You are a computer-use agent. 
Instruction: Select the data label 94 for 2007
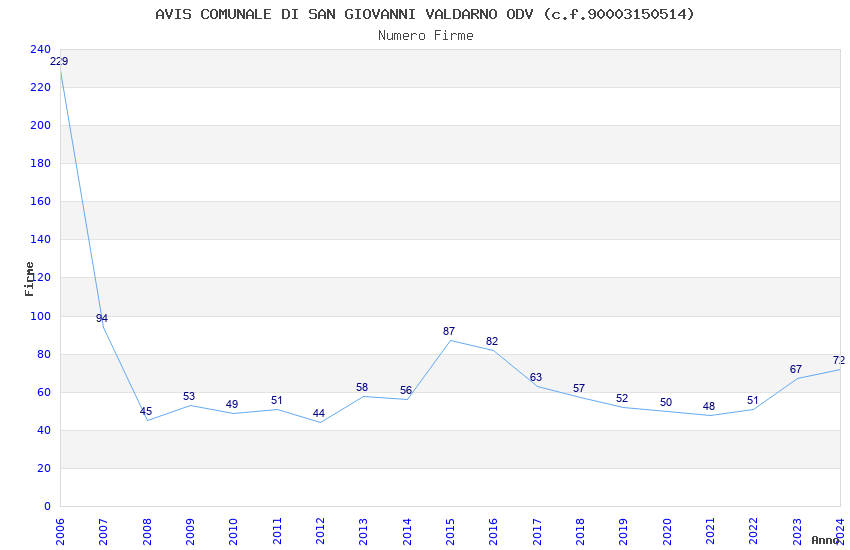pyautogui.click(x=102, y=318)
